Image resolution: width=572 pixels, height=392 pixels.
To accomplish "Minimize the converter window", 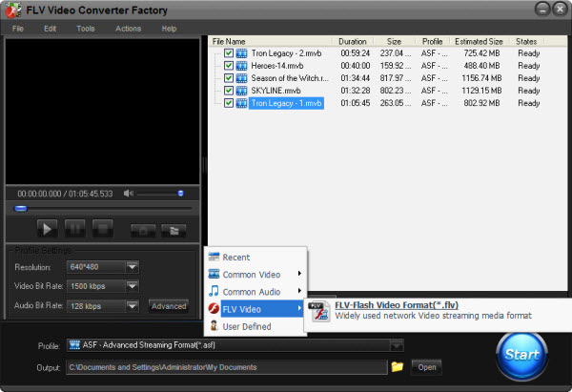I will click(542, 10).
